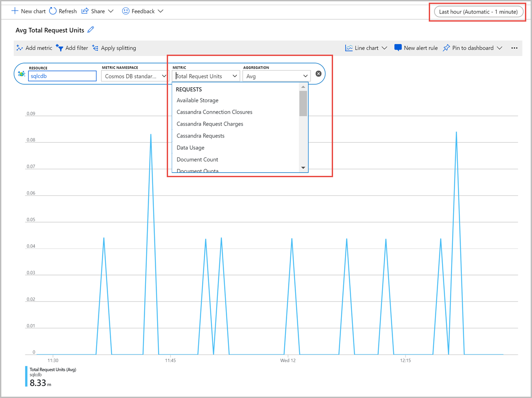Open the Total Request Units metric dropdown
The height and width of the screenshot is (398, 532).
(206, 76)
